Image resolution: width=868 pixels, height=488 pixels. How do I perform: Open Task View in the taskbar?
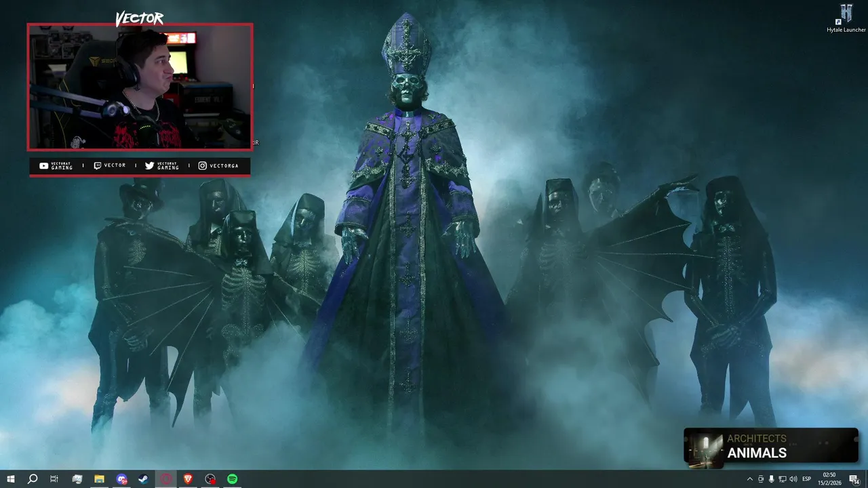point(54,479)
